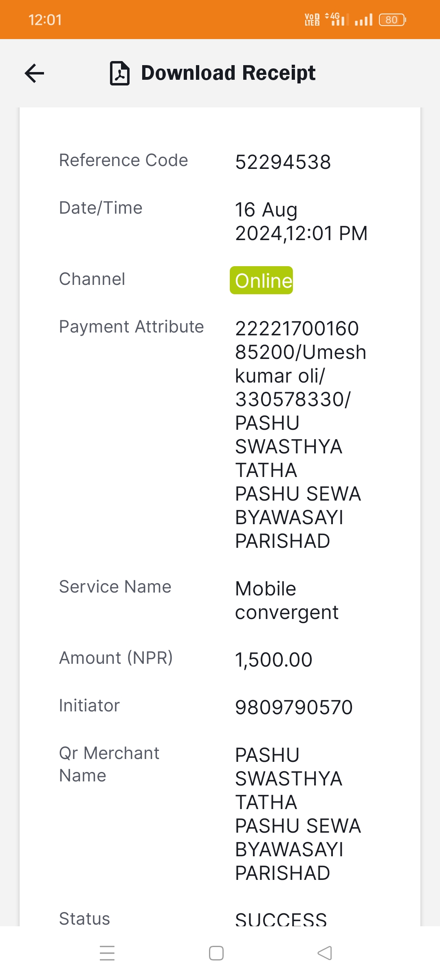440x980 pixels.
Task: Tap the amount value 1,500.00
Action: [x=274, y=660]
